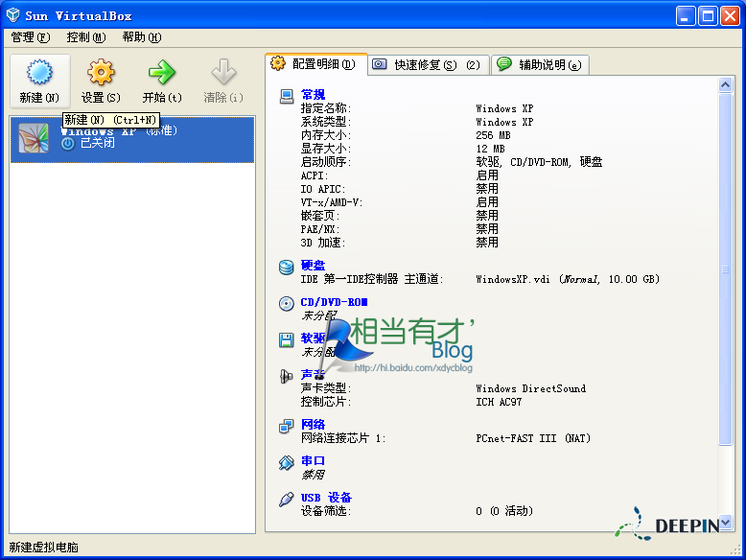Click the CD/DVD-ROM disc icon

coord(286,303)
